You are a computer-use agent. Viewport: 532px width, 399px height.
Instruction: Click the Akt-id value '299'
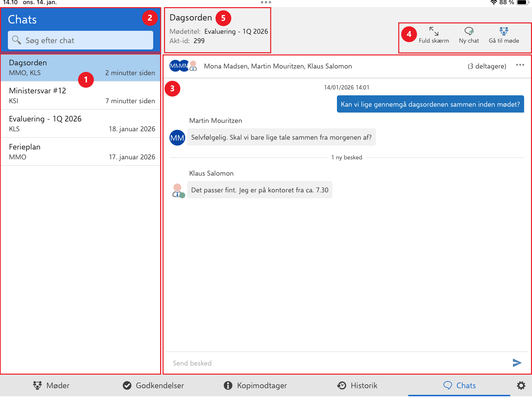tap(199, 41)
